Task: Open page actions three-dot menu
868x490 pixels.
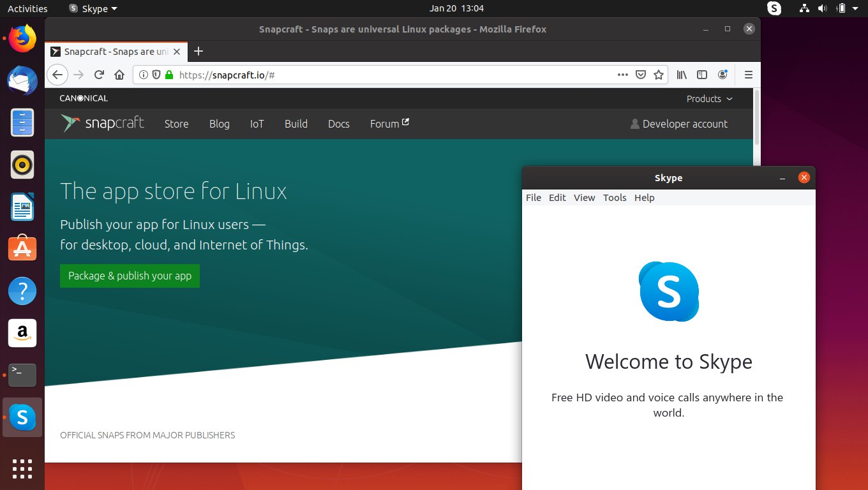Action: pyautogui.click(x=623, y=75)
